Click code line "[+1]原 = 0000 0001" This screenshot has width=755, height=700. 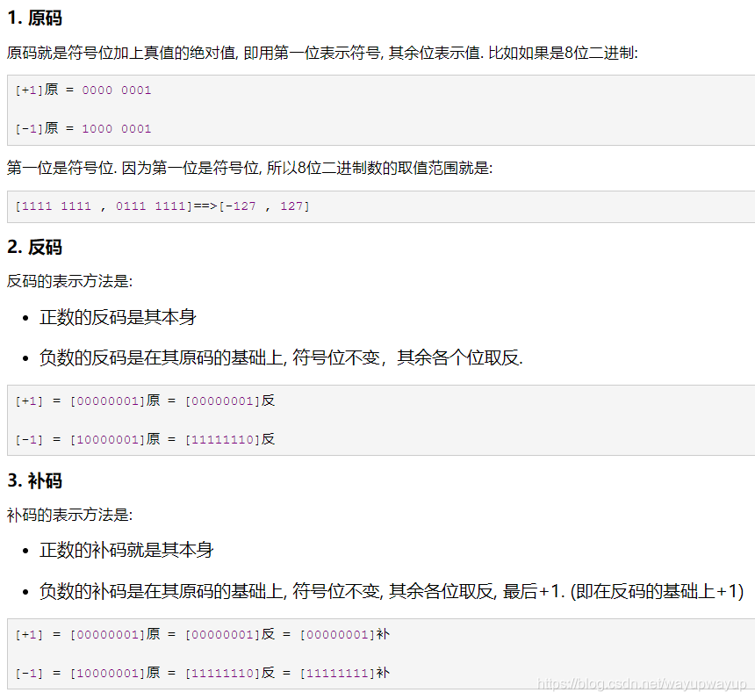pyautogui.click(x=83, y=90)
